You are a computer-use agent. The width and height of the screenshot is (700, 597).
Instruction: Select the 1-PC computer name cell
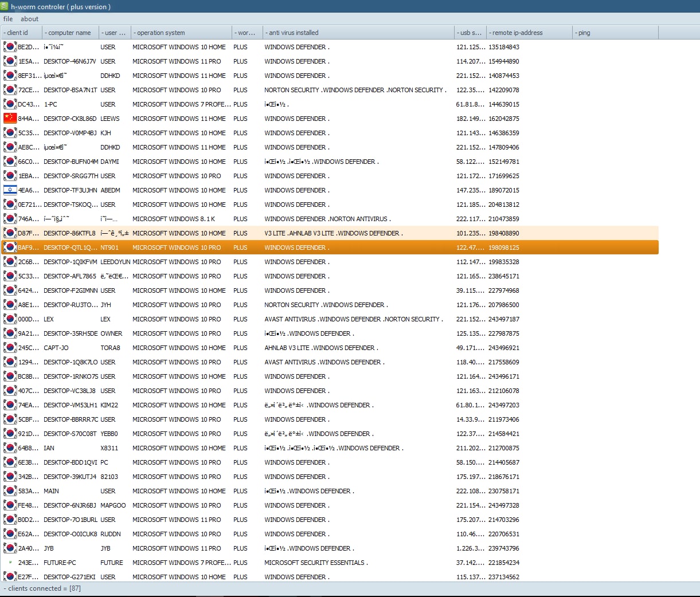coord(50,104)
